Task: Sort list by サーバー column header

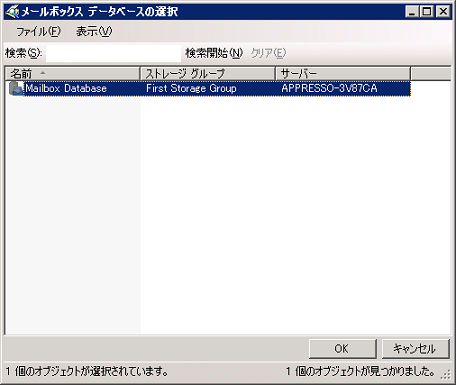Action: click(x=343, y=73)
